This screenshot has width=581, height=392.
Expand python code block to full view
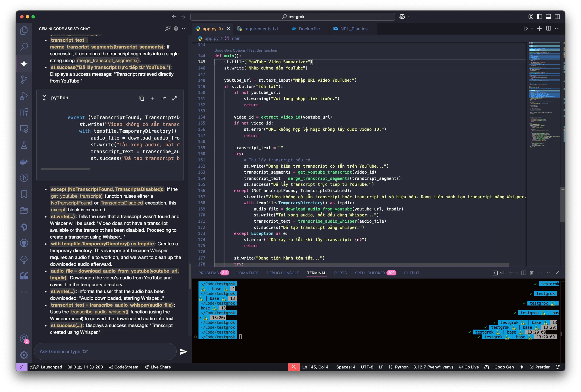coord(174,98)
